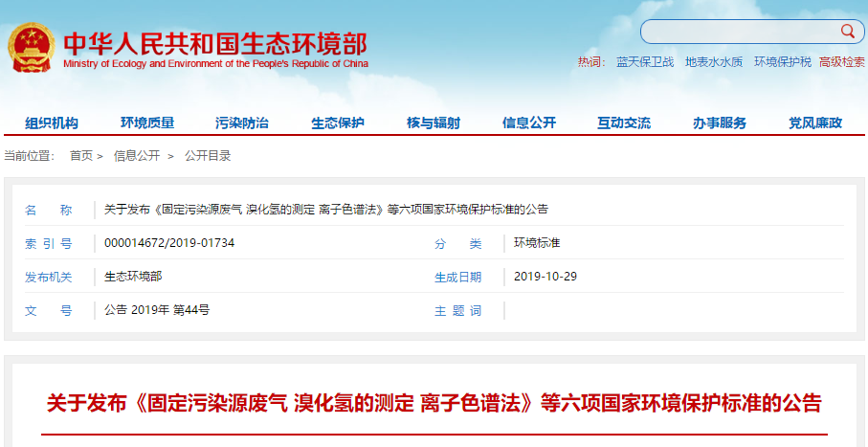This screenshot has width=868, height=447.
Task: Click the national emblem logo
Action: [31, 48]
